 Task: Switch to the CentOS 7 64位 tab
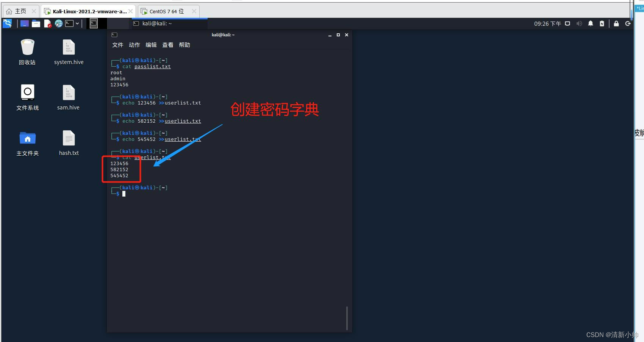coord(166,11)
